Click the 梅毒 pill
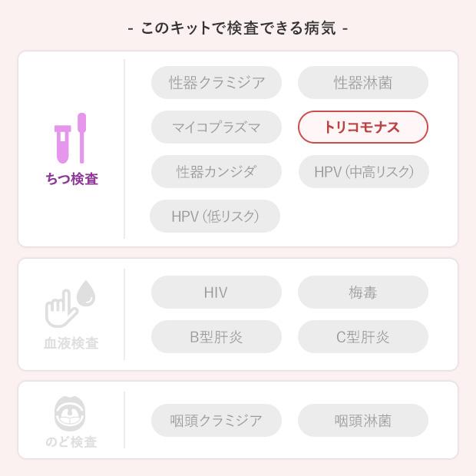Viewport: 476px width, 476px height. [362, 293]
